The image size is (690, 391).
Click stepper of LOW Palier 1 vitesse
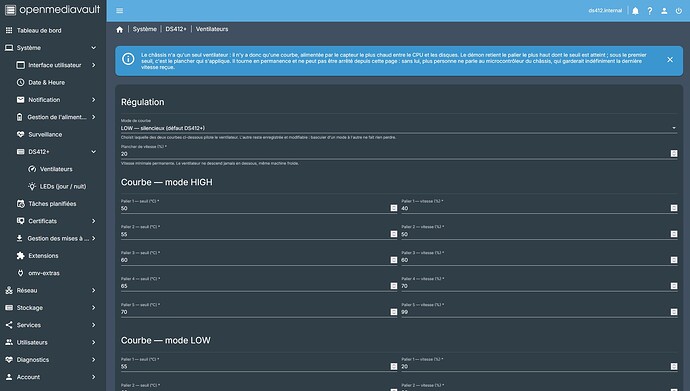coord(674,366)
